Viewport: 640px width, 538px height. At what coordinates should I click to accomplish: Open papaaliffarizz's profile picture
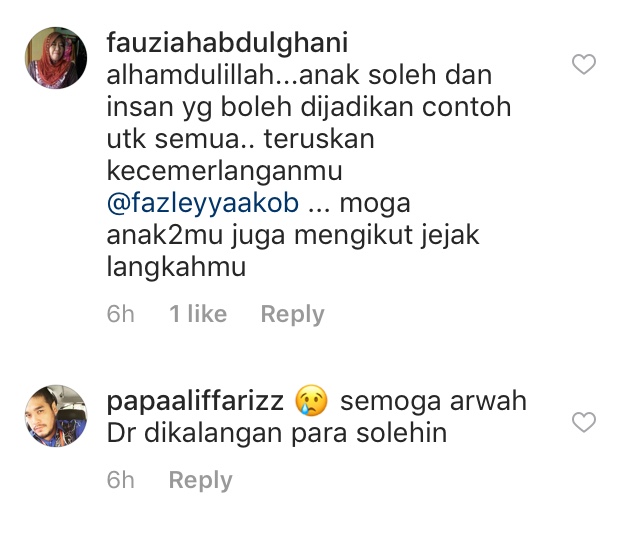[x=56, y=416]
